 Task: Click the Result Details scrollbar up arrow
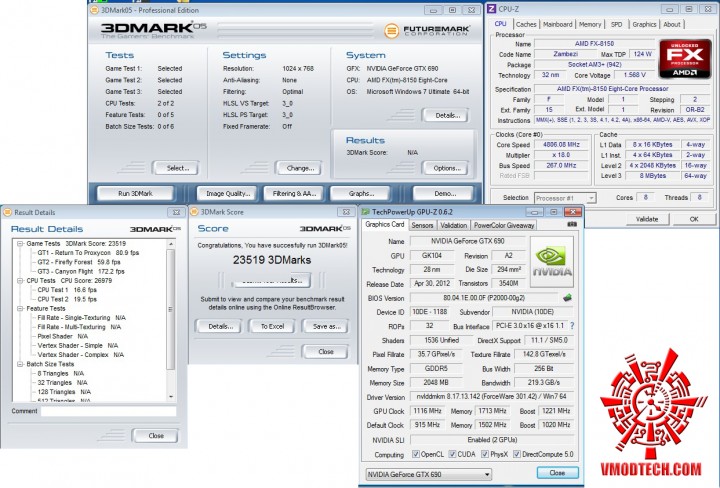click(x=171, y=244)
